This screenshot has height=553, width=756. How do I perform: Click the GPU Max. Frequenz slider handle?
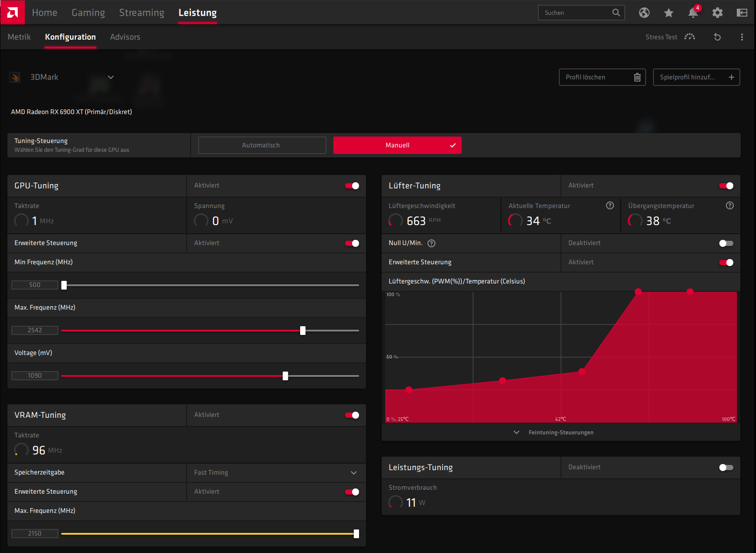pos(303,331)
